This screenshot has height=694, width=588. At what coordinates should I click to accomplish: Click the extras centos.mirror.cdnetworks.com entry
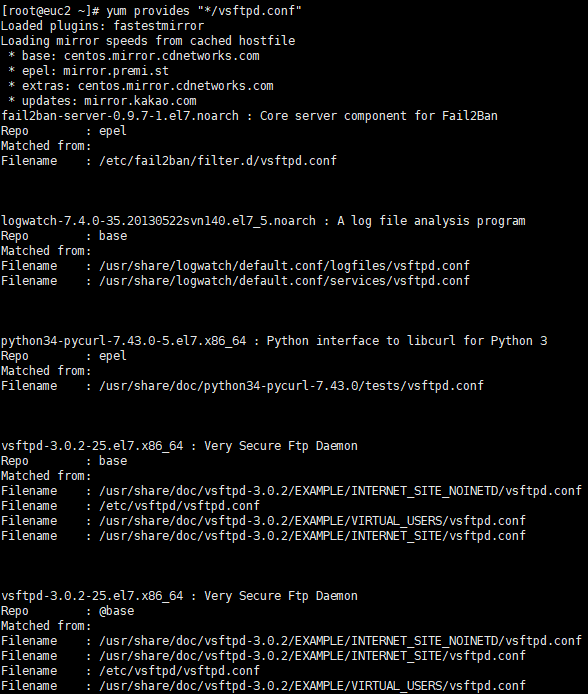point(148,86)
